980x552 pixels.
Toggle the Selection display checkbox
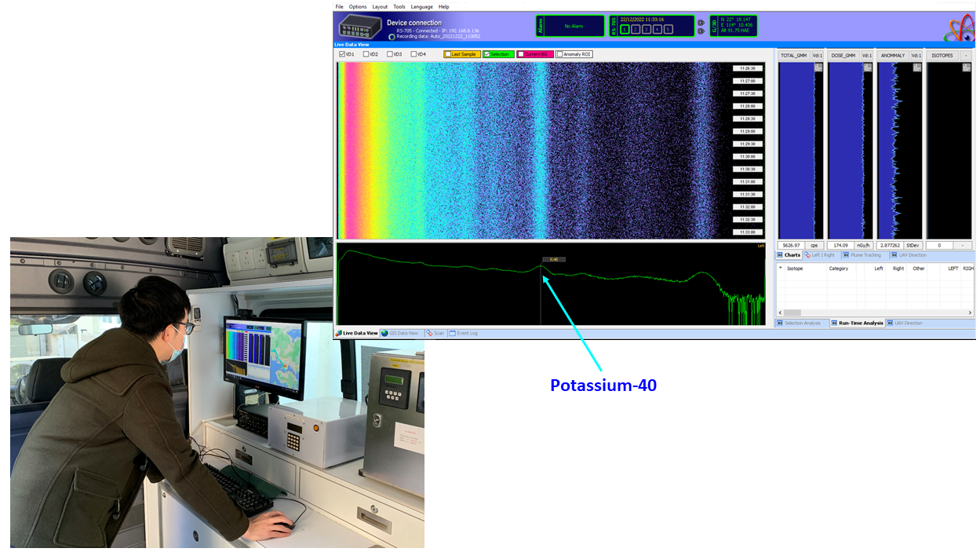488,54
